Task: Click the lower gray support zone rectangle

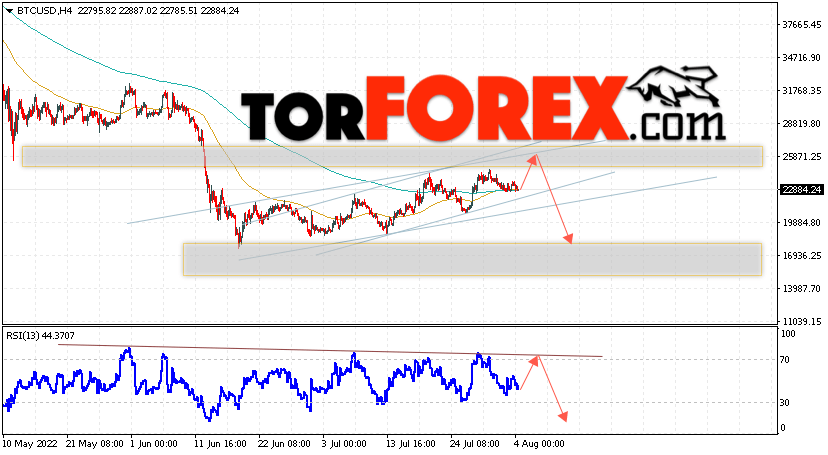Action: [473, 259]
